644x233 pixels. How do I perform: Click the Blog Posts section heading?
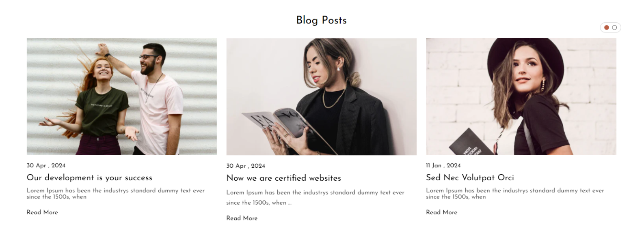322,20
